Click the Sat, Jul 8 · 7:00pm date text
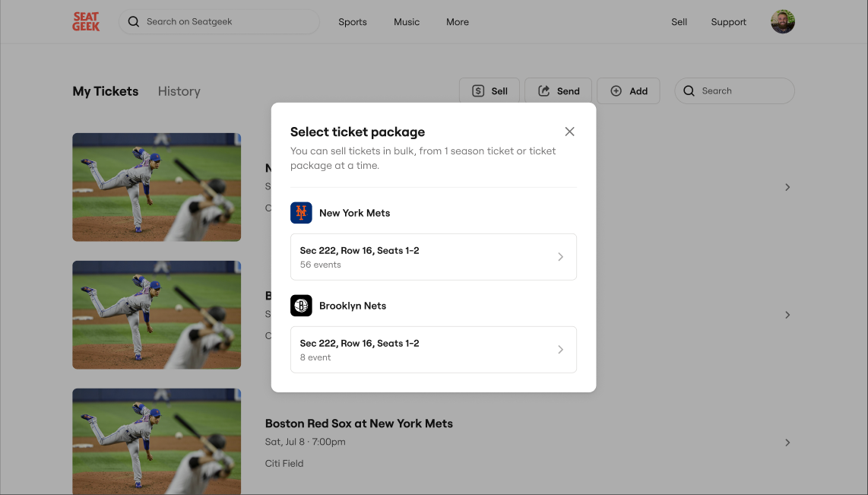This screenshot has width=868, height=495. point(305,442)
